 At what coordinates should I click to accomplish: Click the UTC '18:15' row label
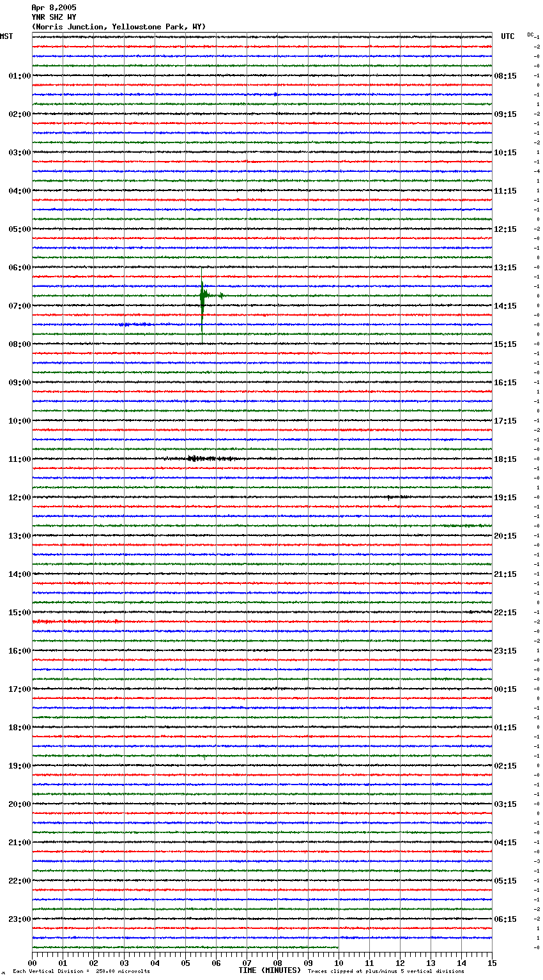[505, 459]
